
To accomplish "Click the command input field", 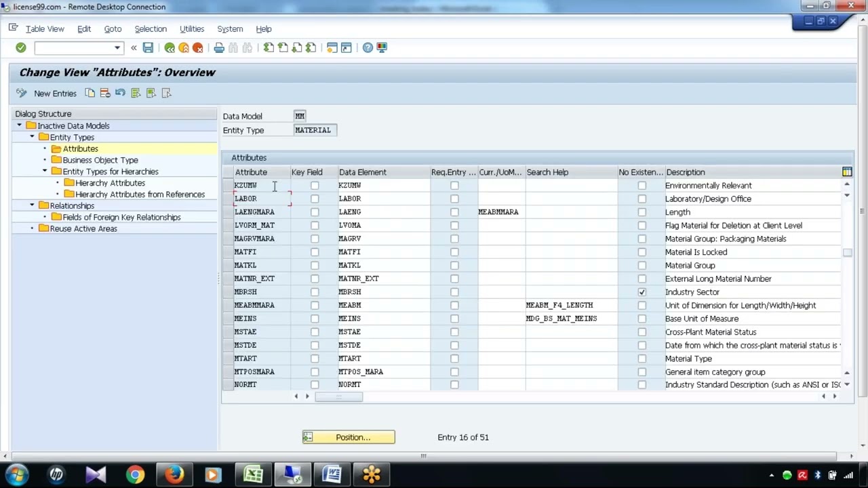I will tap(73, 47).
